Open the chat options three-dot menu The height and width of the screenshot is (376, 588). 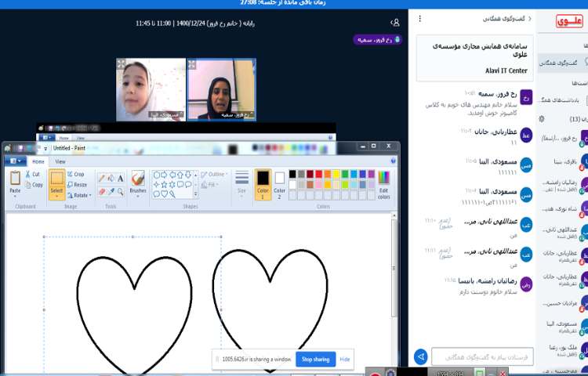tap(420, 18)
